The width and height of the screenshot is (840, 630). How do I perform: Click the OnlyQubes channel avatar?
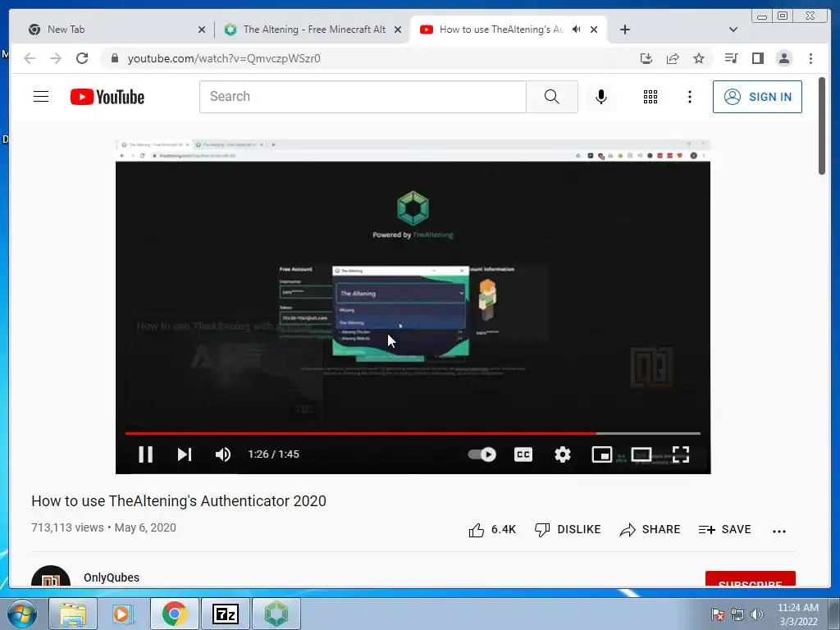[x=51, y=577]
